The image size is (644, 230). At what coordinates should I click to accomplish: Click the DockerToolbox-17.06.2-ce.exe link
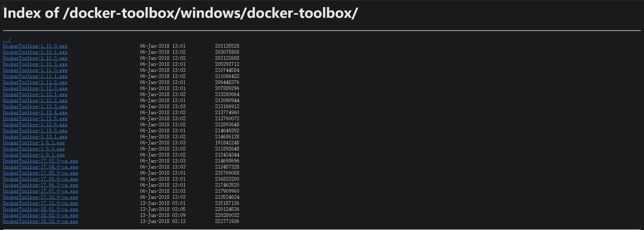click(41, 185)
